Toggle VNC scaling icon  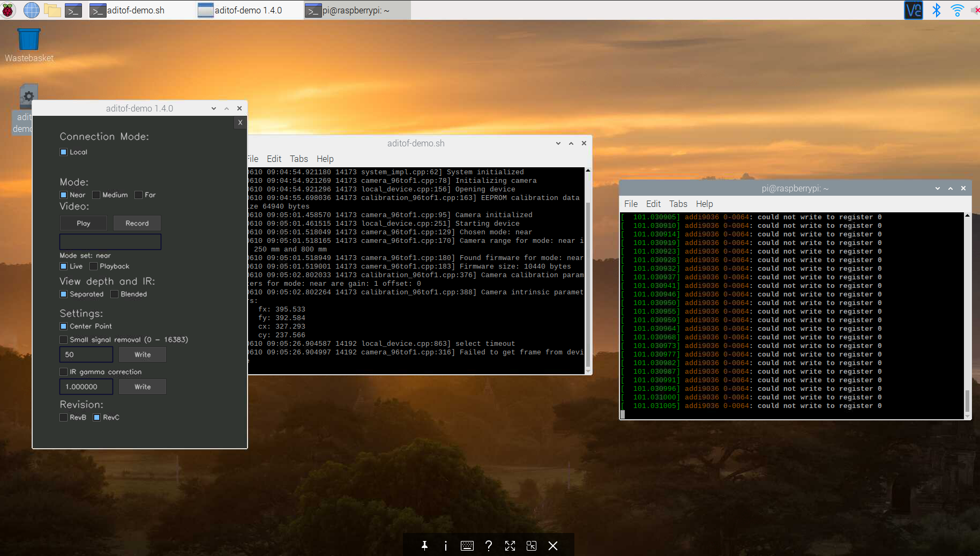(532, 545)
